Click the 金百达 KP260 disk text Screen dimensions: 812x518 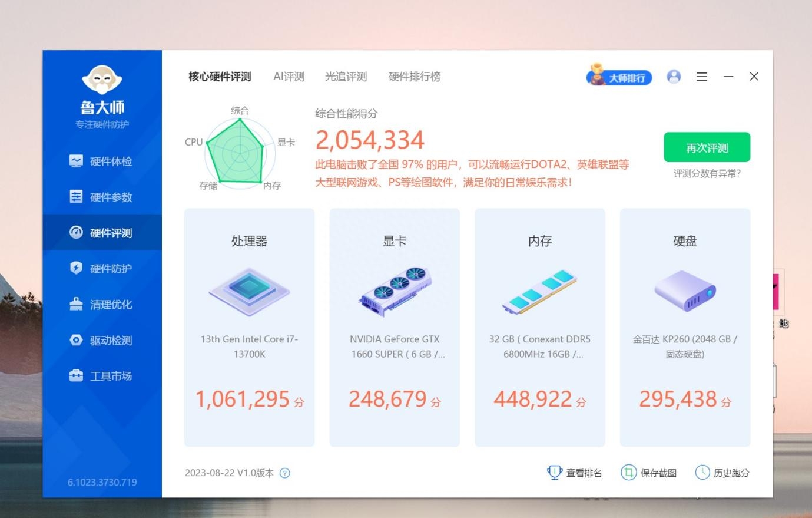pyautogui.click(x=685, y=347)
